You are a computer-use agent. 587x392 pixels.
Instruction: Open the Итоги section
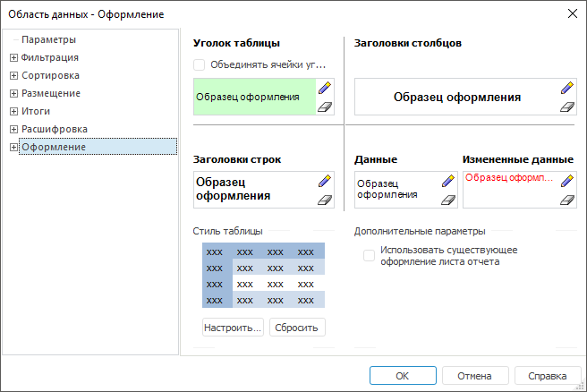36,111
